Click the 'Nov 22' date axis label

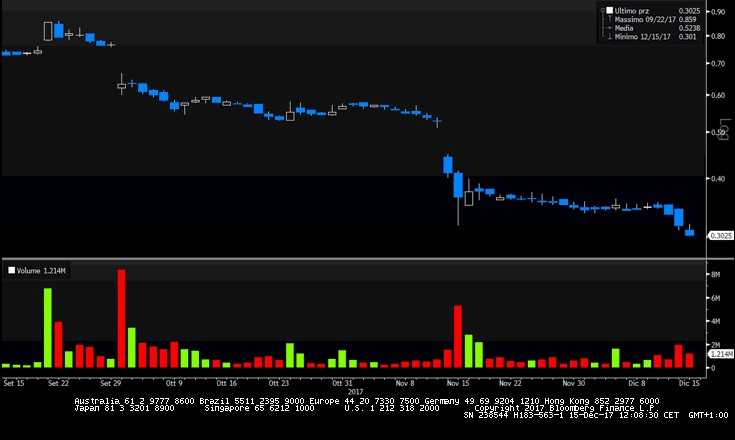pos(510,383)
